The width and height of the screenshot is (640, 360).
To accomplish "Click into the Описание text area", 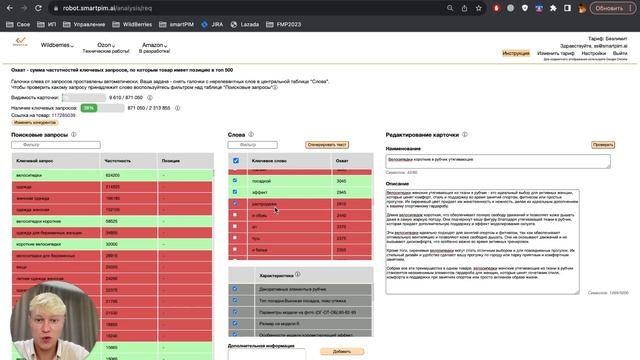I will tap(482, 242).
